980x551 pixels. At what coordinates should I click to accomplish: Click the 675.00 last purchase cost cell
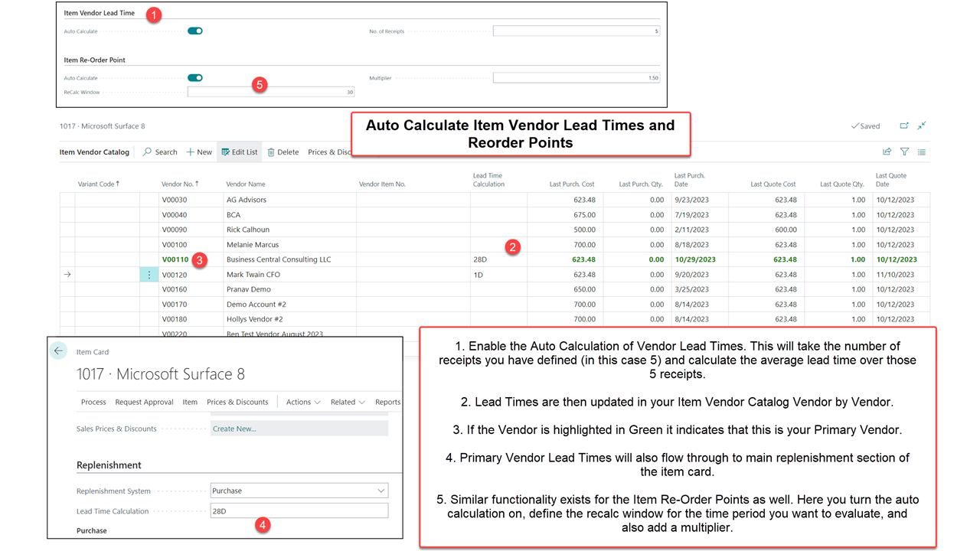pos(584,215)
